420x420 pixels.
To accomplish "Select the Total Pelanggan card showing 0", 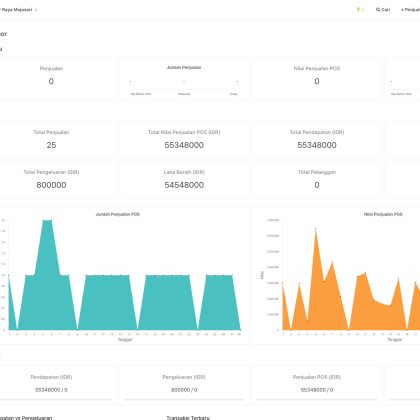I will pos(317,179).
